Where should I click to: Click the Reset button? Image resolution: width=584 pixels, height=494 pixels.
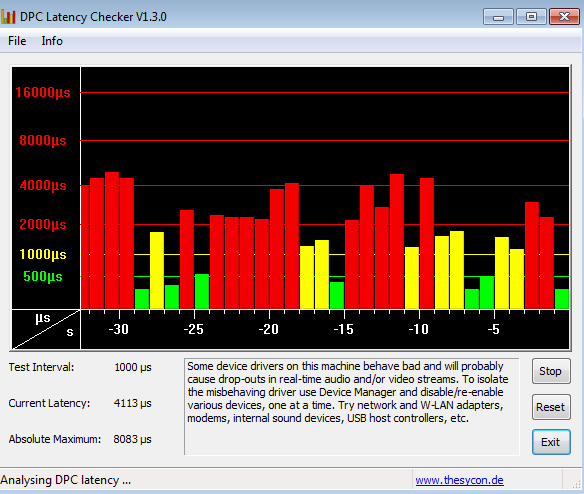[x=551, y=407]
